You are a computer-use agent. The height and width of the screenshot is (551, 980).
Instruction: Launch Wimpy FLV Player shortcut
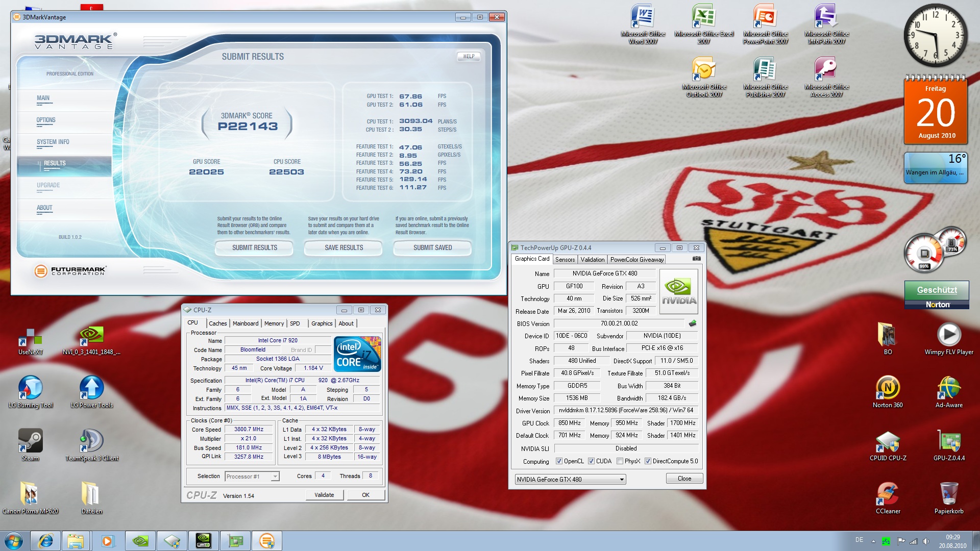pyautogui.click(x=949, y=339)
